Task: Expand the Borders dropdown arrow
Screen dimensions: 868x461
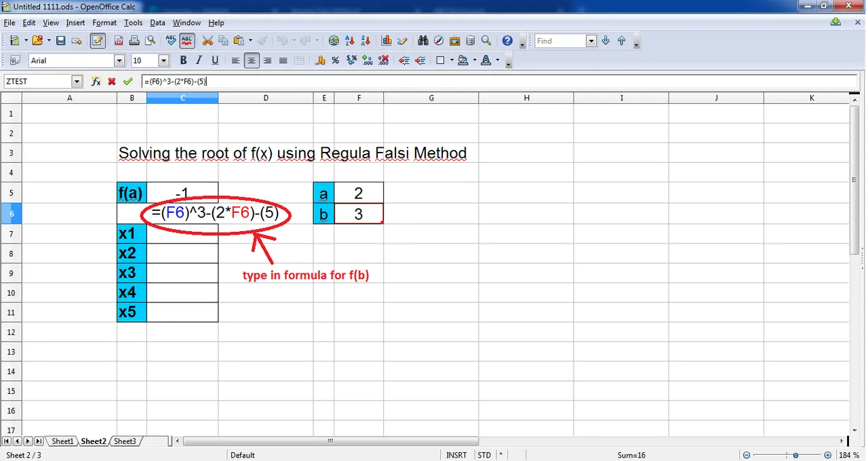Action: tap(452, 60)
